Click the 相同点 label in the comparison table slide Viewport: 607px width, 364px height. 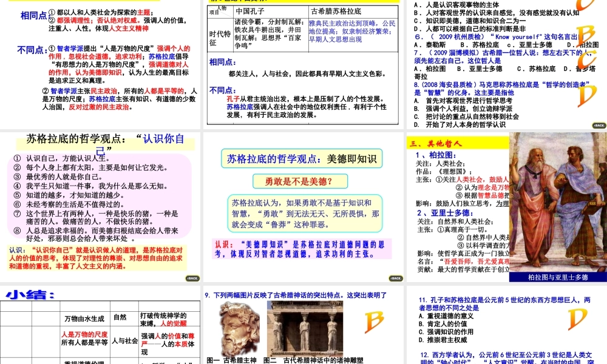pyautogui.click(x=223, y=62)
